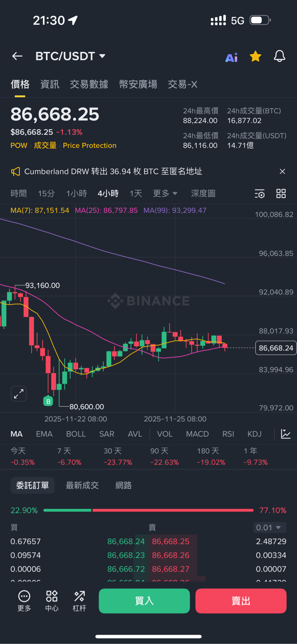Tap the green 買入 button
297x644 pixels.
144,601
